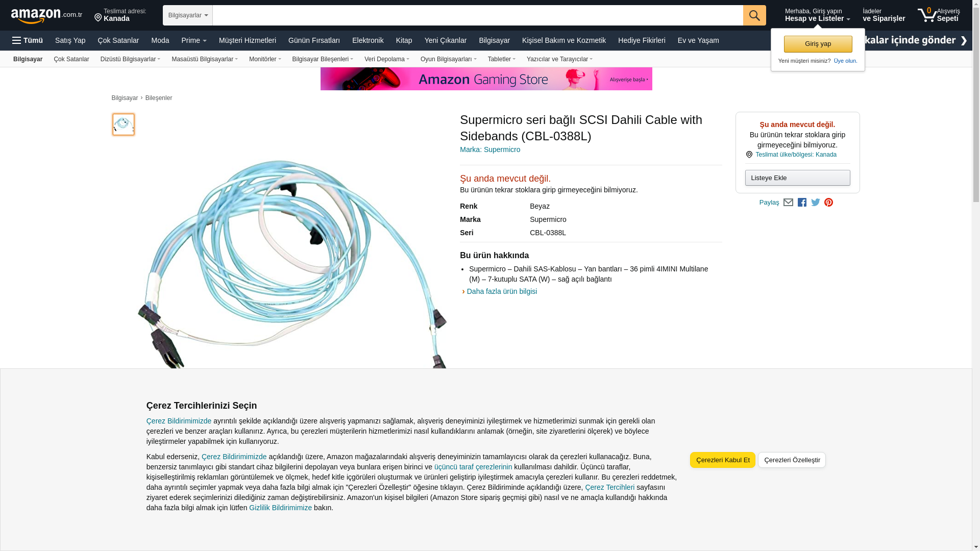Click into the search input field

pyautogui.click(x=478, y=15)
